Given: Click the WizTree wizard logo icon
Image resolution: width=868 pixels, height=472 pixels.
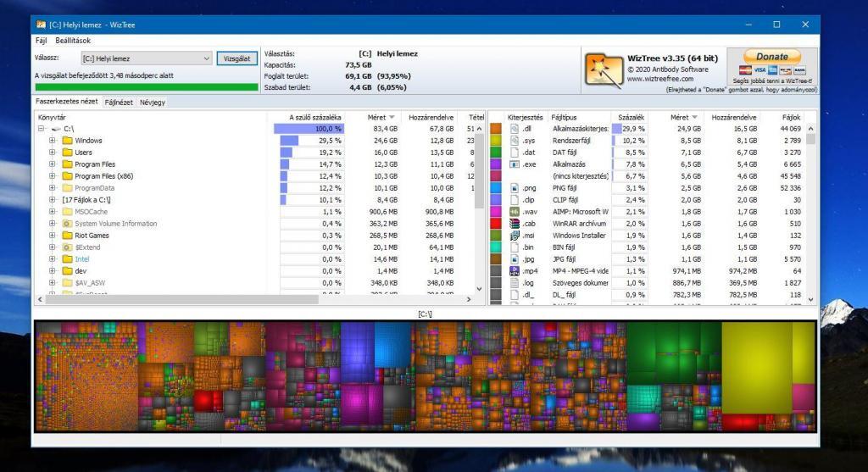Looking at the screenshot, I should coord(604,69).
